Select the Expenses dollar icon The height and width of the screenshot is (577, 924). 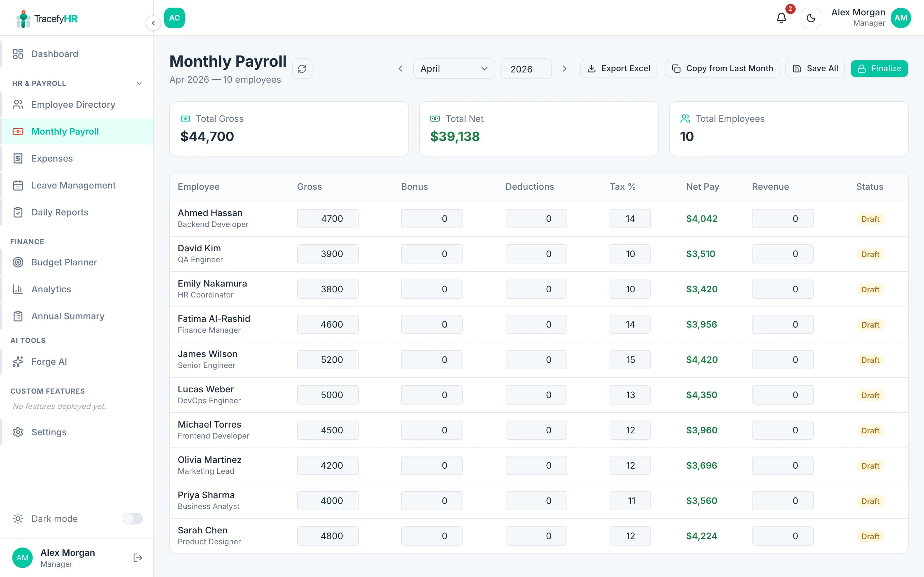[18, 158]
